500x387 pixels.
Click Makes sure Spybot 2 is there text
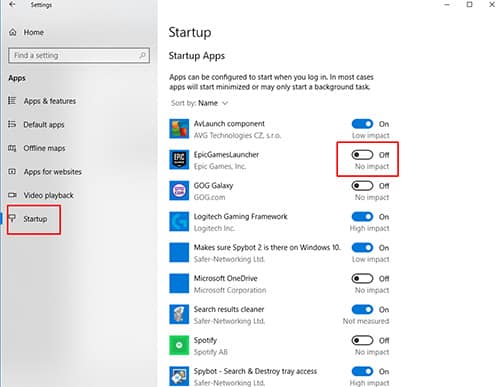click(x=267, y=247)
